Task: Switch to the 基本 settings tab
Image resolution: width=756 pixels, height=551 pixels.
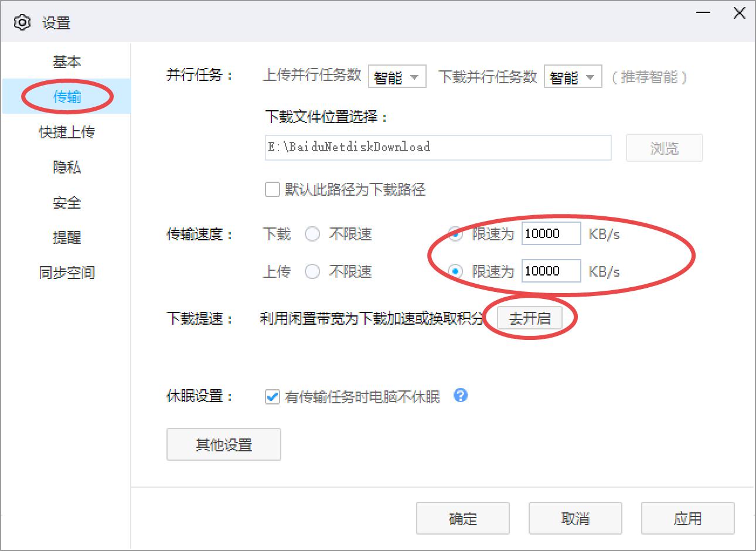Action: point(67,62)
